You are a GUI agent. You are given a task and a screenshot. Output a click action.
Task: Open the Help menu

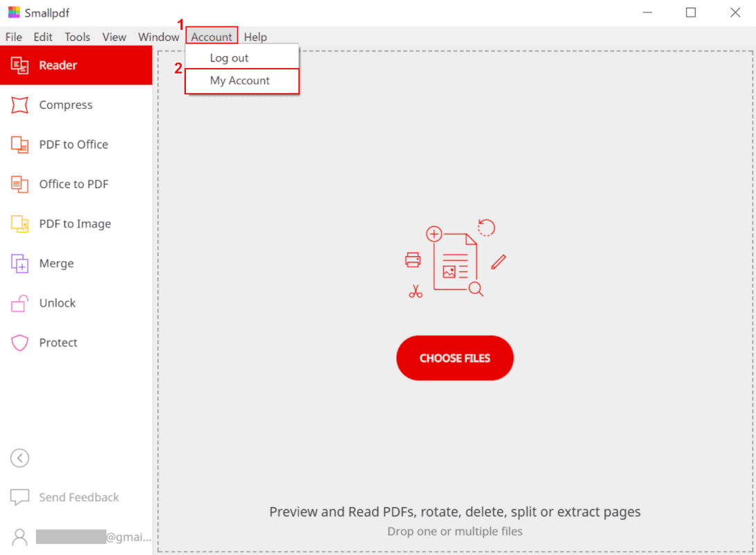255,37
